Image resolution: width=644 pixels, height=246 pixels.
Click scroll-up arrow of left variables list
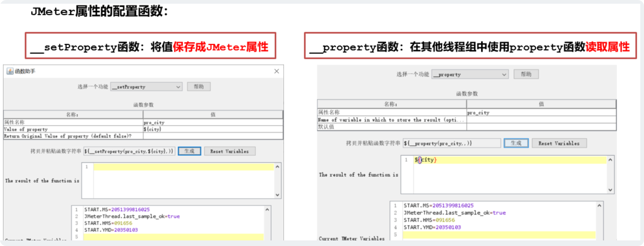pos(267,210)
